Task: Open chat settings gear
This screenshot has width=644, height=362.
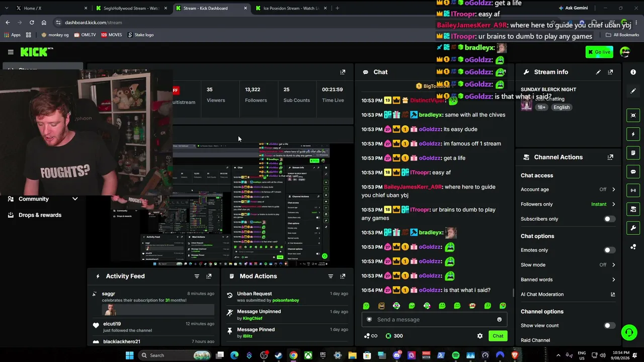Action: (x=480, y=336)
